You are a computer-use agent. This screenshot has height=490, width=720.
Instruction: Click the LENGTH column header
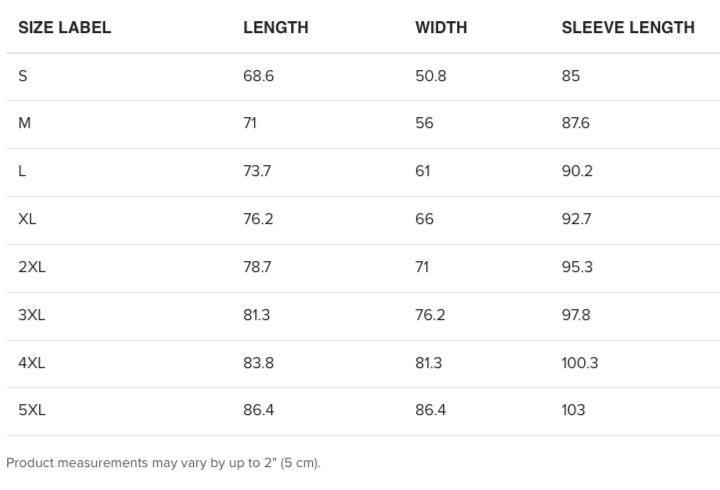coord(276,28)
